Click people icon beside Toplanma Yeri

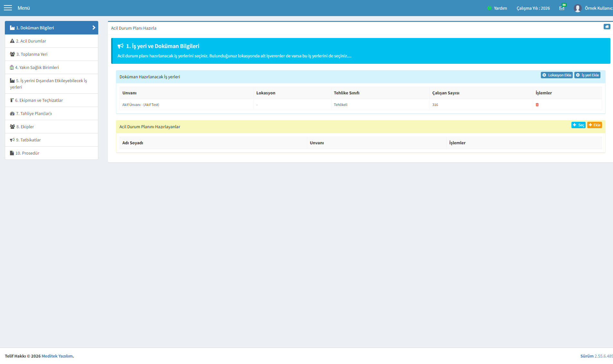tap(12, 54)
